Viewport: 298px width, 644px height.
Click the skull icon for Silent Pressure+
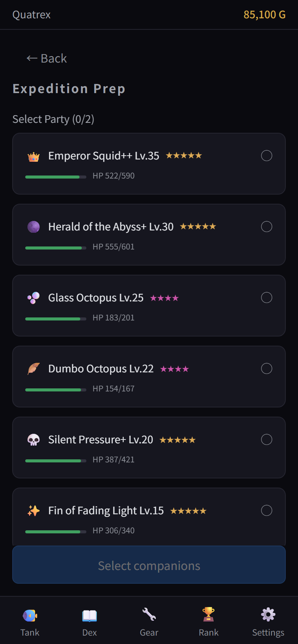click(34, 440)
